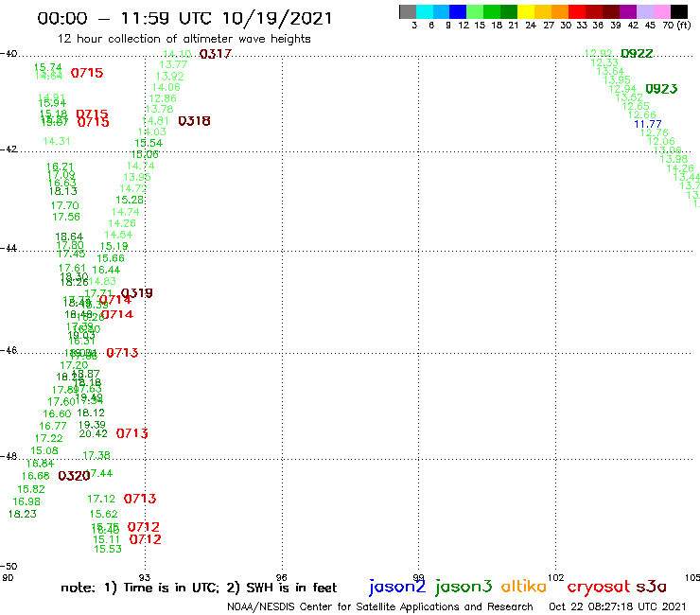Image resolution: width=700 pixels, height=615 pixels.
Task: Click the 'NOAA/NESDIS Center for Satellite Applications and Research' credit
Action: click(x=380, y=607)
